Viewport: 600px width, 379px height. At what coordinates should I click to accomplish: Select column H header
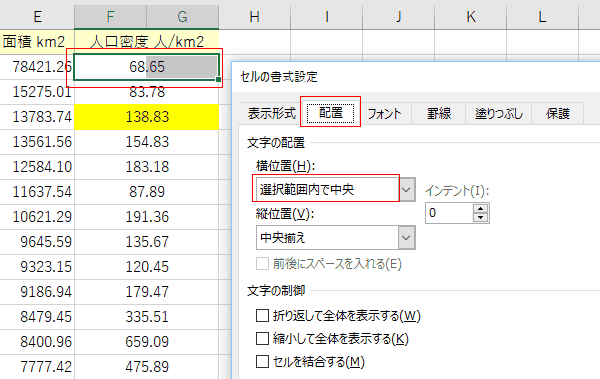[254, 16]
